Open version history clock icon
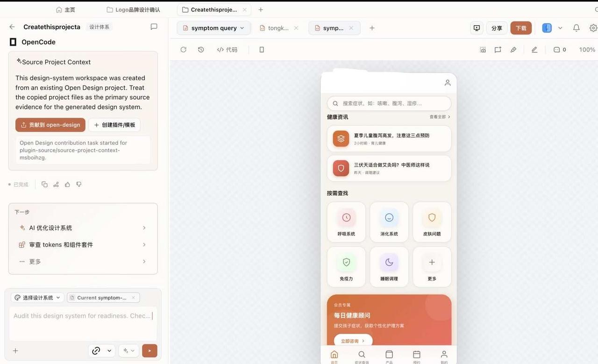Image resolution: width=598 pixels, height=364 pixels. coord(201,50)
